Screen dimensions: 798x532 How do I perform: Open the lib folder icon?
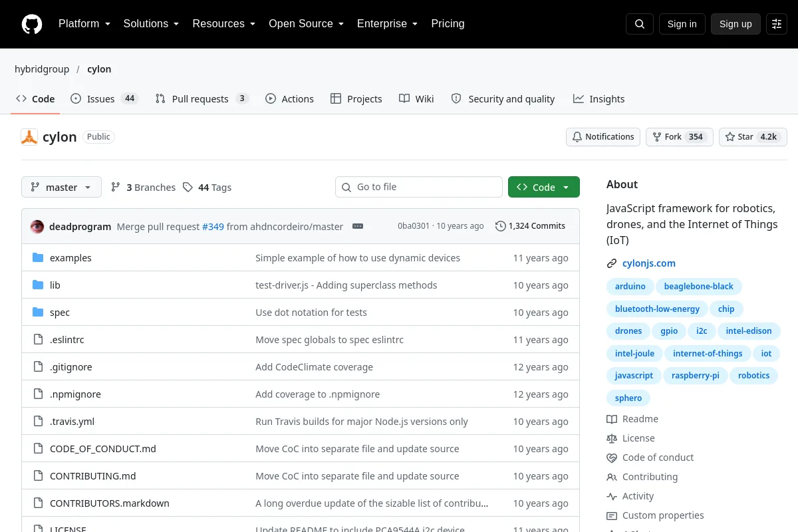pos(38,285)
